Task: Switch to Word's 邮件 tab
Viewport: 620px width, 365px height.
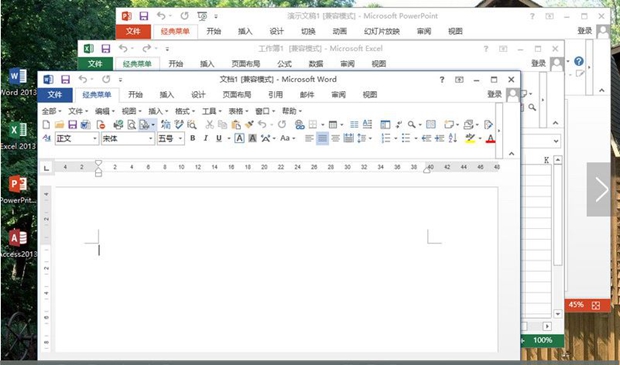Action: click(x=307, y=95)
